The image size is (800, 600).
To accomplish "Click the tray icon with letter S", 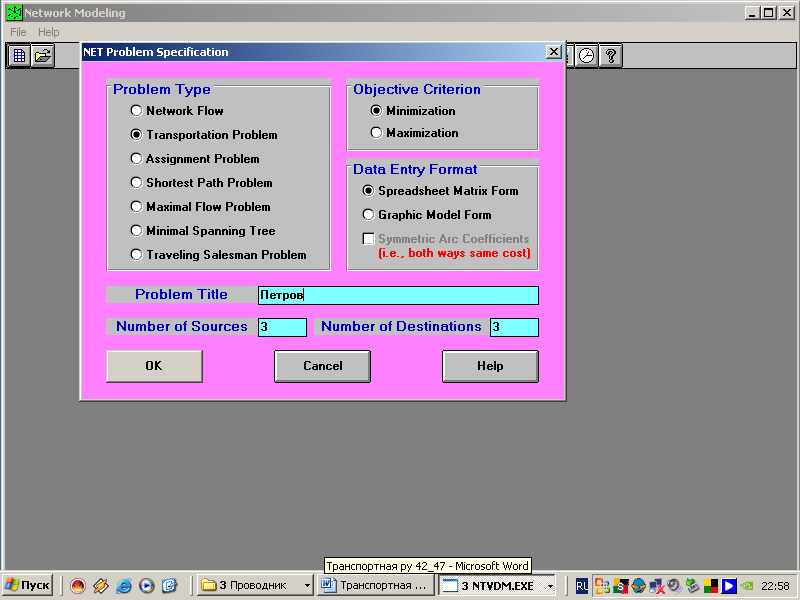I will click(x=620, y=586).
